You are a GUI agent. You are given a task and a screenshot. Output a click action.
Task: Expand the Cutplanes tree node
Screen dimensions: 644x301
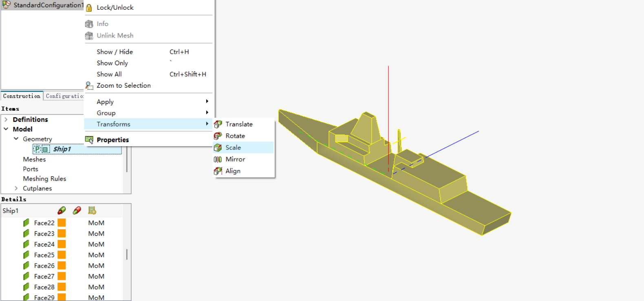click(16, 188)
